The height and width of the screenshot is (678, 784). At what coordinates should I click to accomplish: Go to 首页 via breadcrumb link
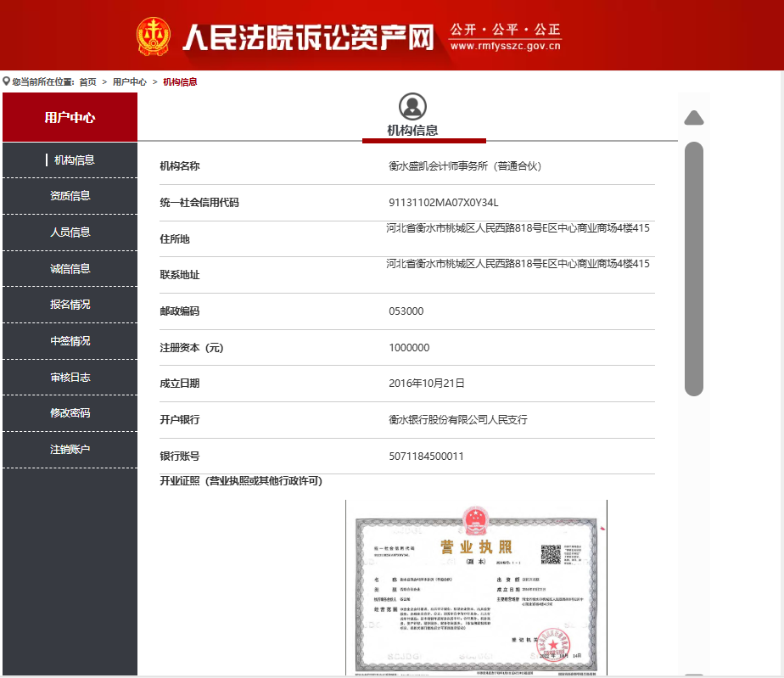click(87, 82)
